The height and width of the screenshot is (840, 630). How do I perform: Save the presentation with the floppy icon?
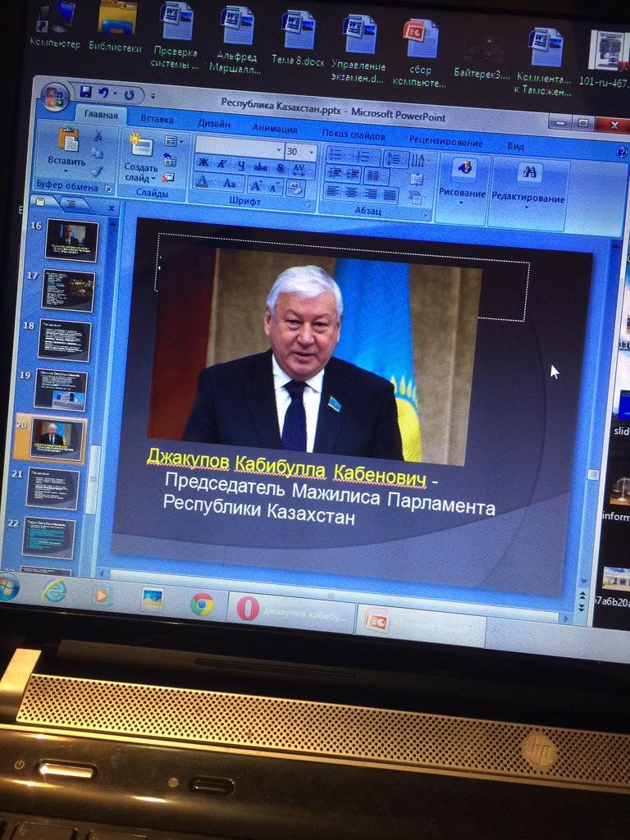(x=85, y=92)
